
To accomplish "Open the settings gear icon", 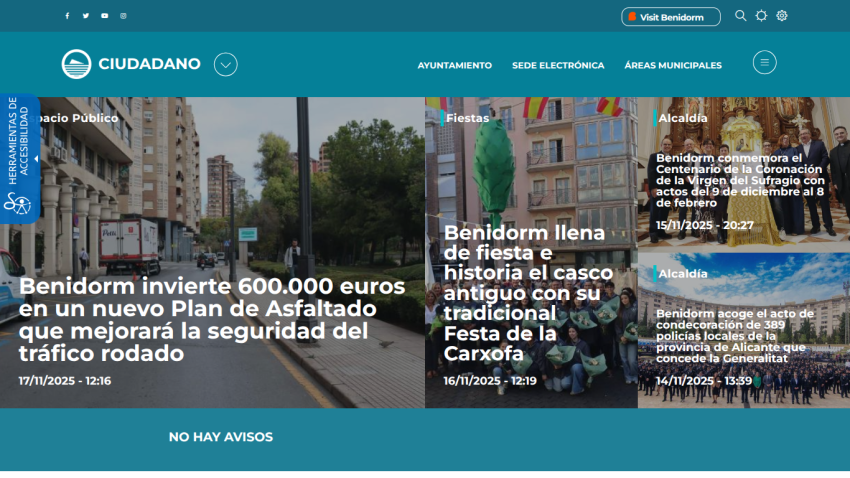I will coord(782,16).
